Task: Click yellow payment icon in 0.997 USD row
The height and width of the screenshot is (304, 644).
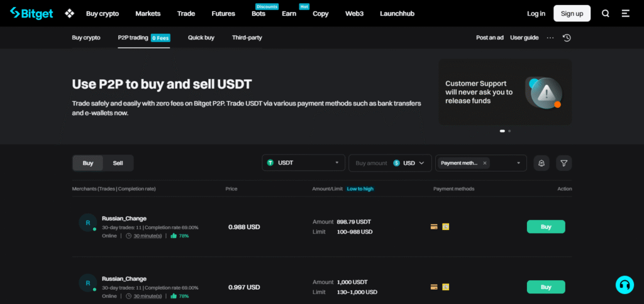Action: (446, 287)
